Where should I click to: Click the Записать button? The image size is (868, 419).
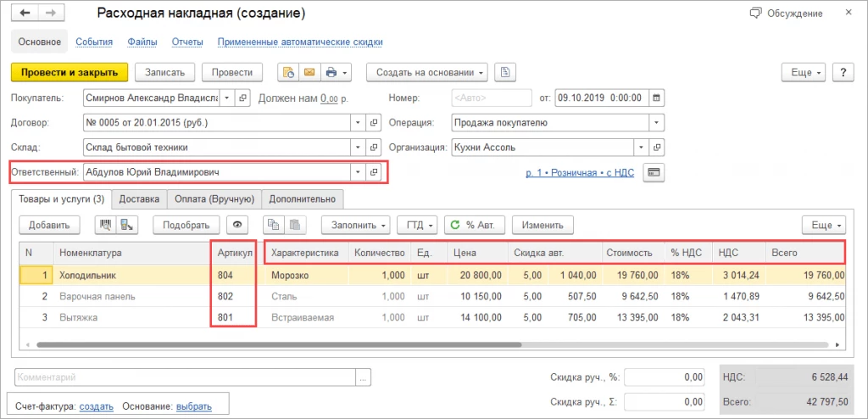(x=165, y=72)
